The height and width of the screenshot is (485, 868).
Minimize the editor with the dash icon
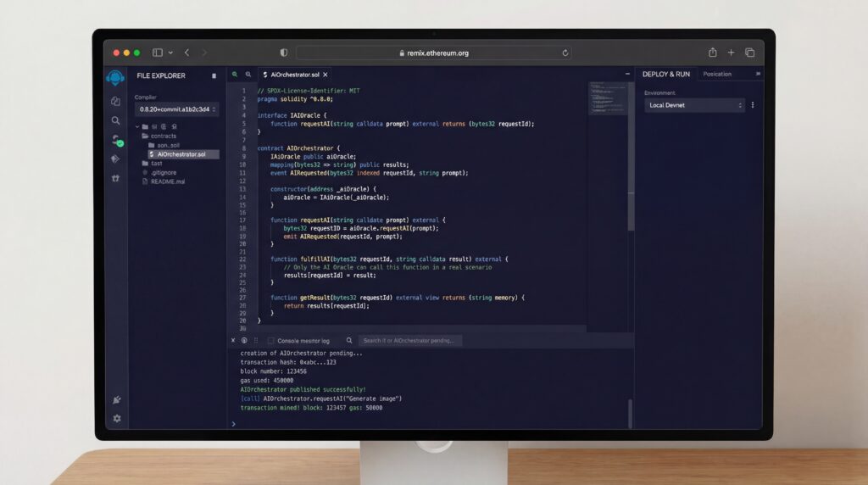[627, 74]
